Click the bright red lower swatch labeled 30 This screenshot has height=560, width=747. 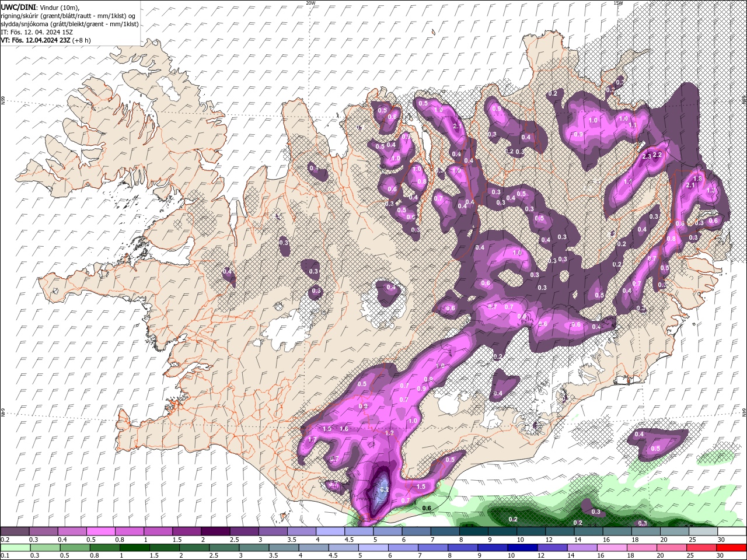[731, 548]
